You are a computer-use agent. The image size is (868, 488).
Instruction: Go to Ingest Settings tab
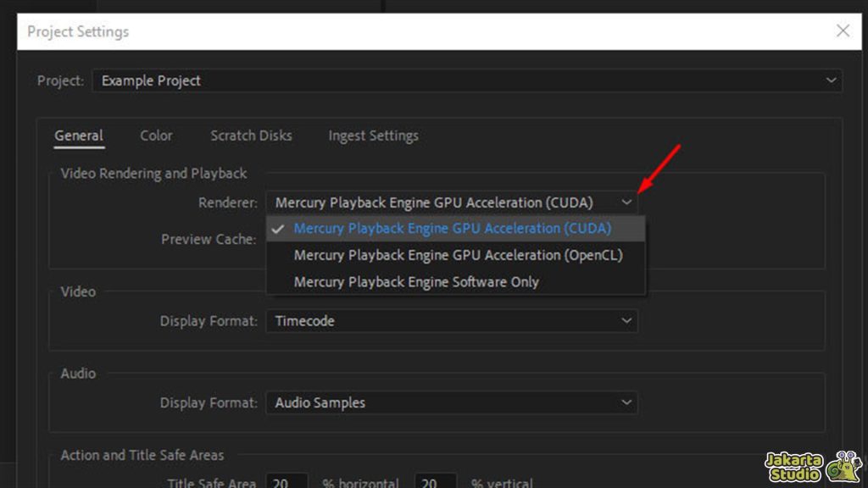click(x=373, y=136)
